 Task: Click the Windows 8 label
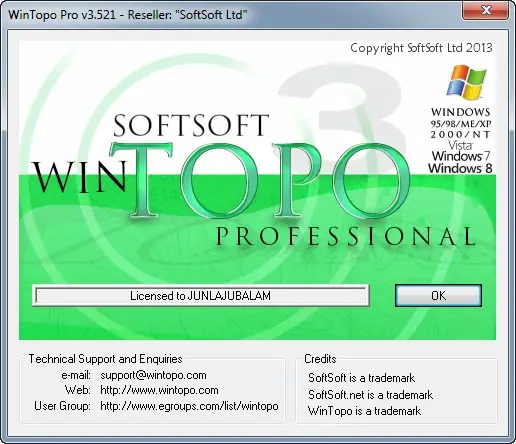tap(460, 168)
